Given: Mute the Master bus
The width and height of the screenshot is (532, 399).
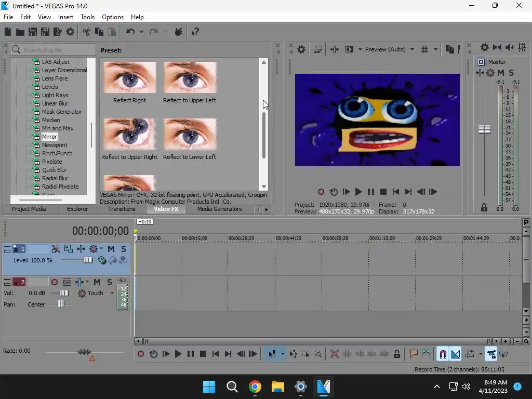Looking at the screenshot, I should click(501, 73).
